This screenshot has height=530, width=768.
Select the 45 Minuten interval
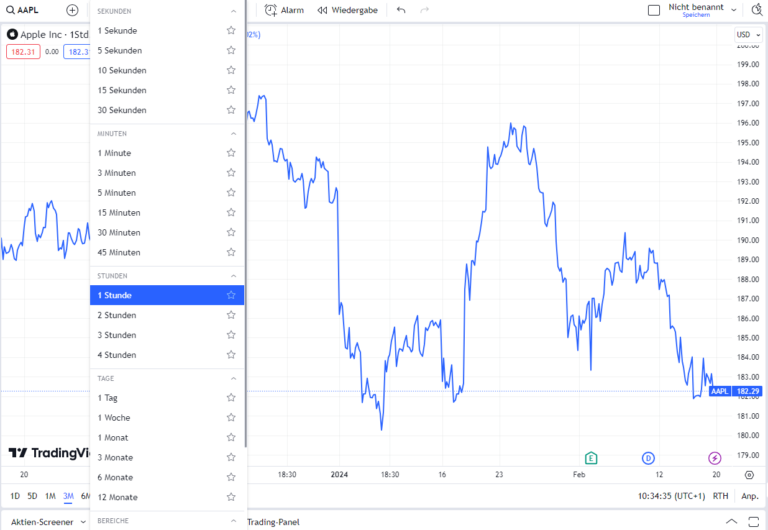(x=167, y=252)
